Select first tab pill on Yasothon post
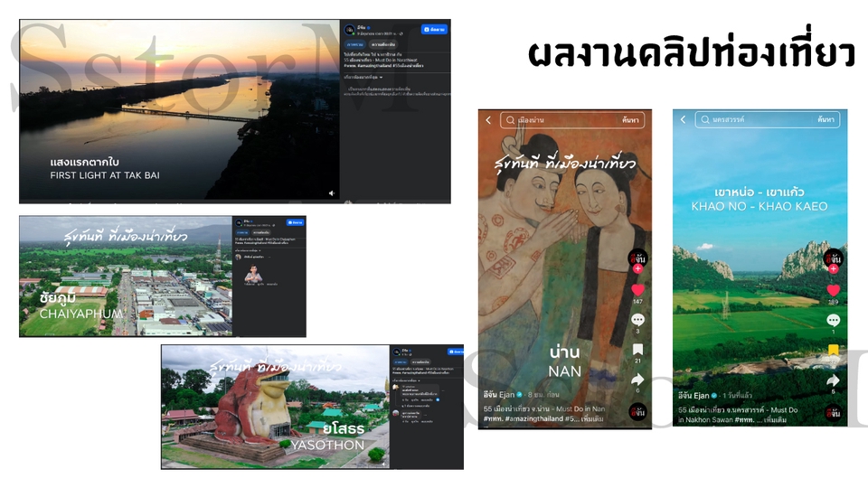Viewport: 868px width, 488px height. (399, 361)
